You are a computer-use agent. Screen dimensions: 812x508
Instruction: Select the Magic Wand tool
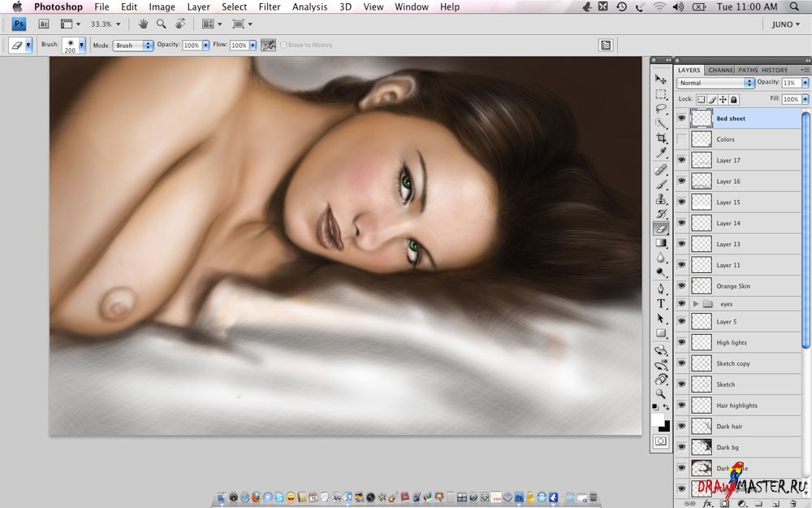pos(661,123)
